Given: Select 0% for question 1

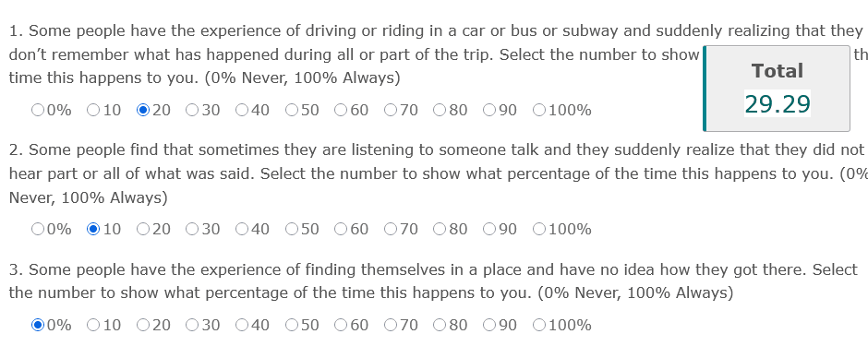Looking at the screenshot, I should point(38,110).
